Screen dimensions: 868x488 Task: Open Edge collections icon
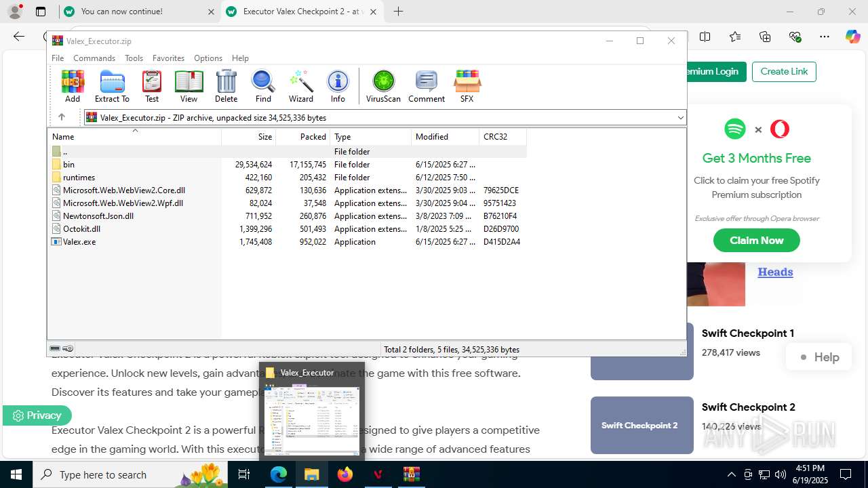pos(765,37)
